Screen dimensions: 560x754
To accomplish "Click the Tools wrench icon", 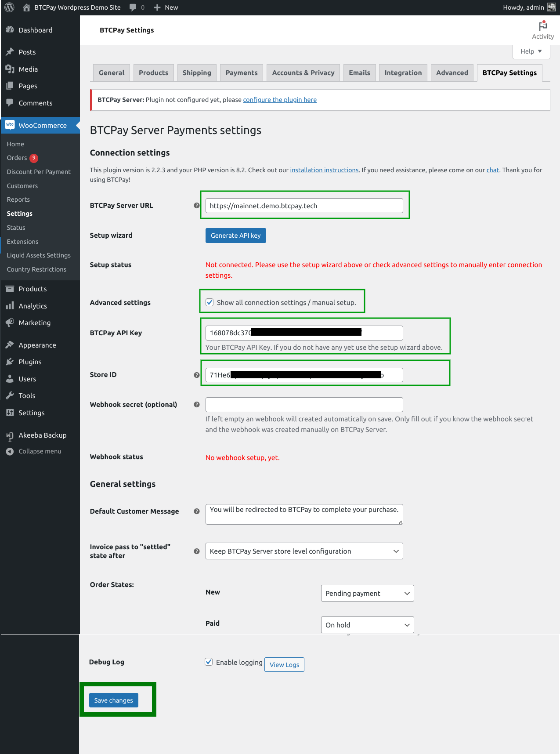I will (10, 395).
